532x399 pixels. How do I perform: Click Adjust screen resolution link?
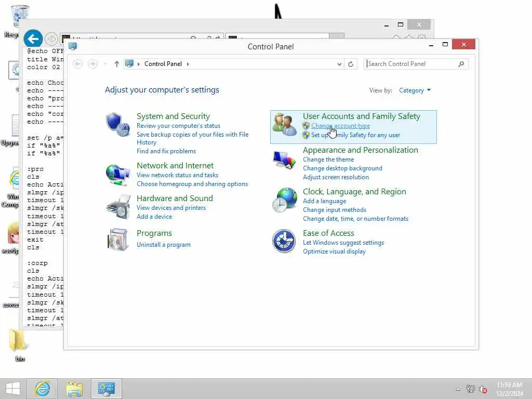[x=336, y=177]
